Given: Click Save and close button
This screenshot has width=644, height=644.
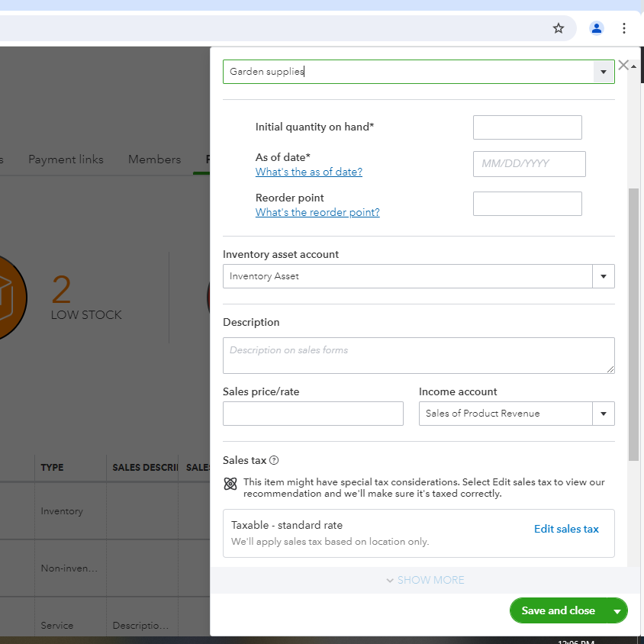Looking at the screenshot, I should click(x=559, y=610).
